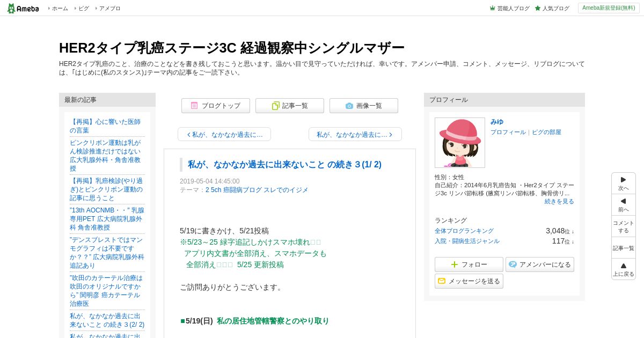Click floating 上に戻る arrow button

[x=624, y=269]
